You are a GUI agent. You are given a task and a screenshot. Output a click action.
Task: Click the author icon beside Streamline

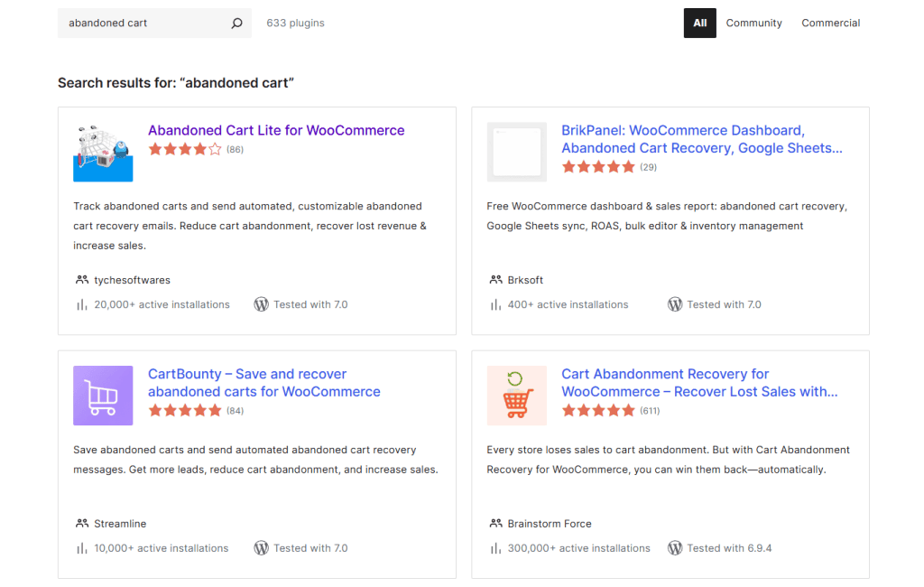(x=82, y=523)
